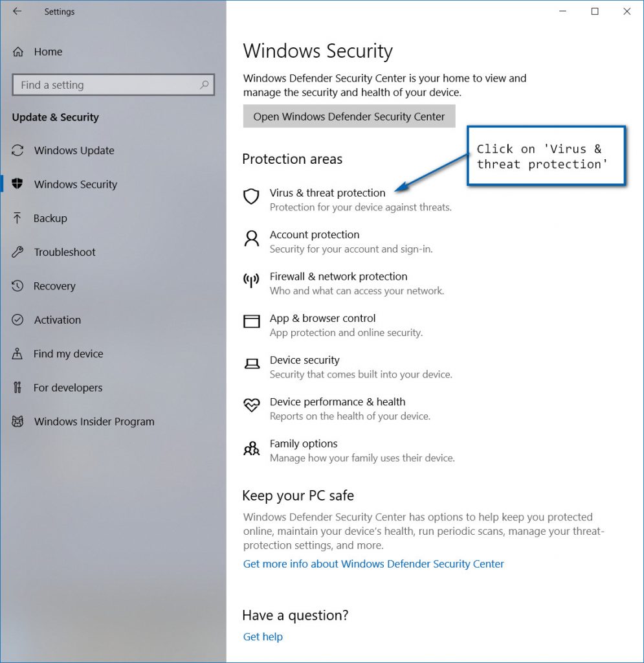Click the Activation checkmark icon
This screenshot has height=663, width=644.
(16, 319)
